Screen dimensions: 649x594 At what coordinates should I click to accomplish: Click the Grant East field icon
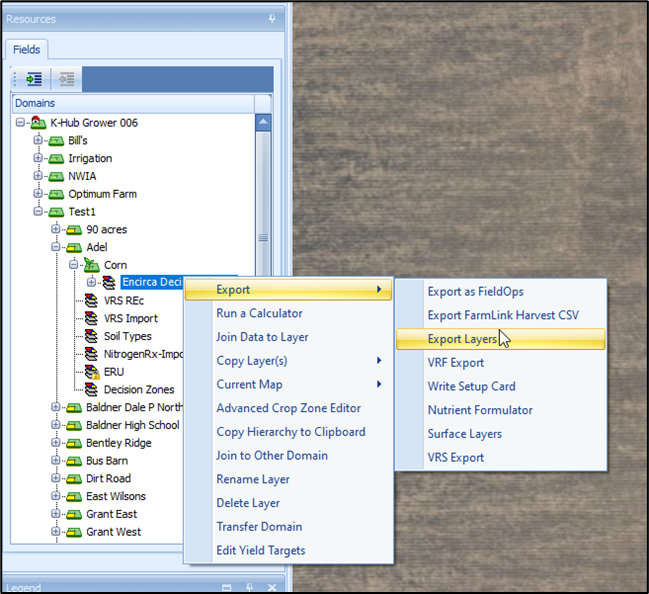[x=74, y=515]
